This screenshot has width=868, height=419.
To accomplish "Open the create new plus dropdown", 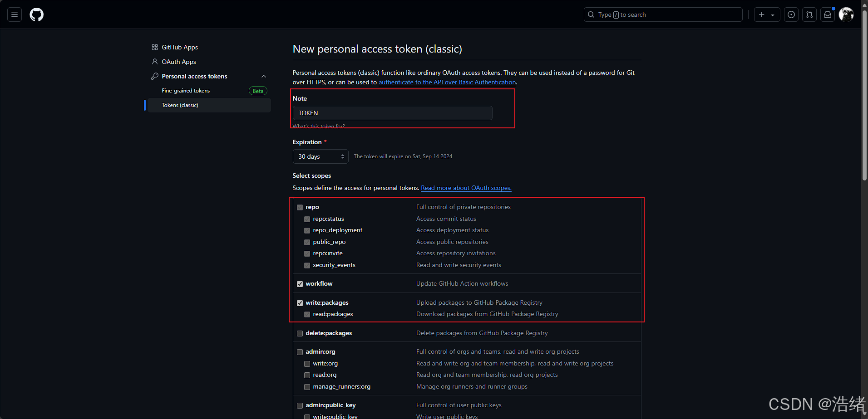I will pyautogui.click(x=767, y=15).
